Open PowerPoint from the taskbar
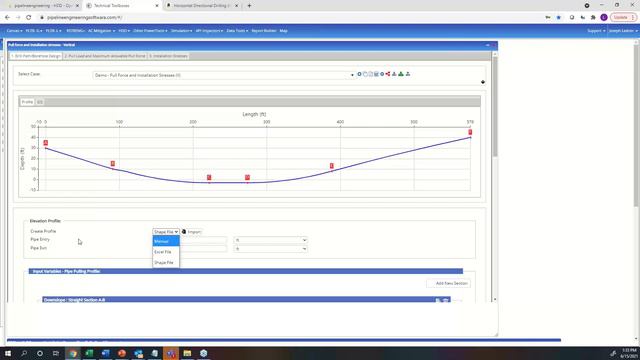 122,353
